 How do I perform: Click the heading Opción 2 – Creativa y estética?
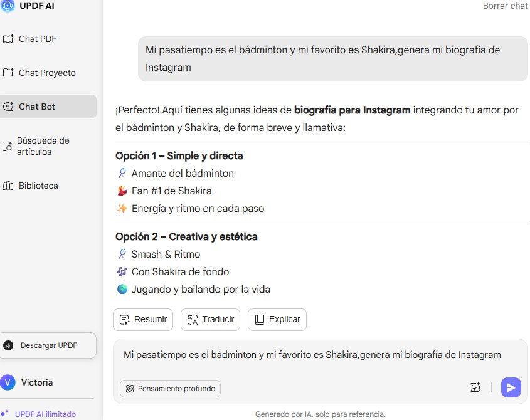click(186, 236)
